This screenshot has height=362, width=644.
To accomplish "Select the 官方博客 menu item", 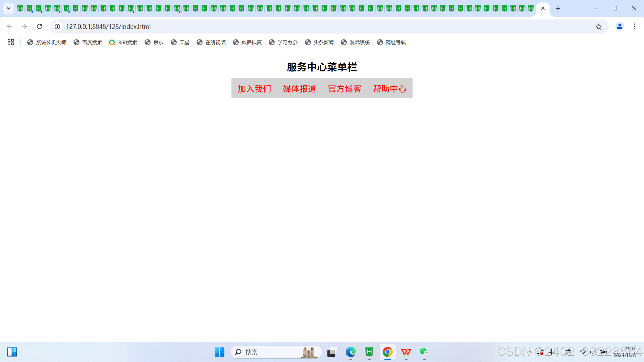I will [x=344, y=88].
